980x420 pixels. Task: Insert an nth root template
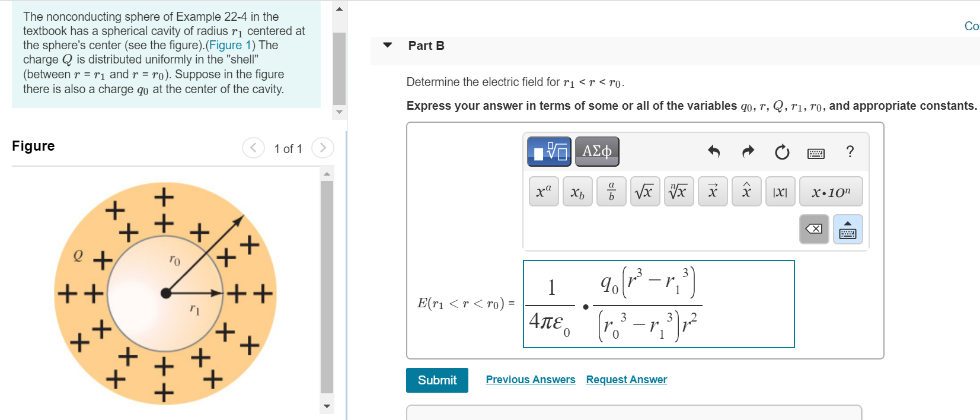pos(678,191)
